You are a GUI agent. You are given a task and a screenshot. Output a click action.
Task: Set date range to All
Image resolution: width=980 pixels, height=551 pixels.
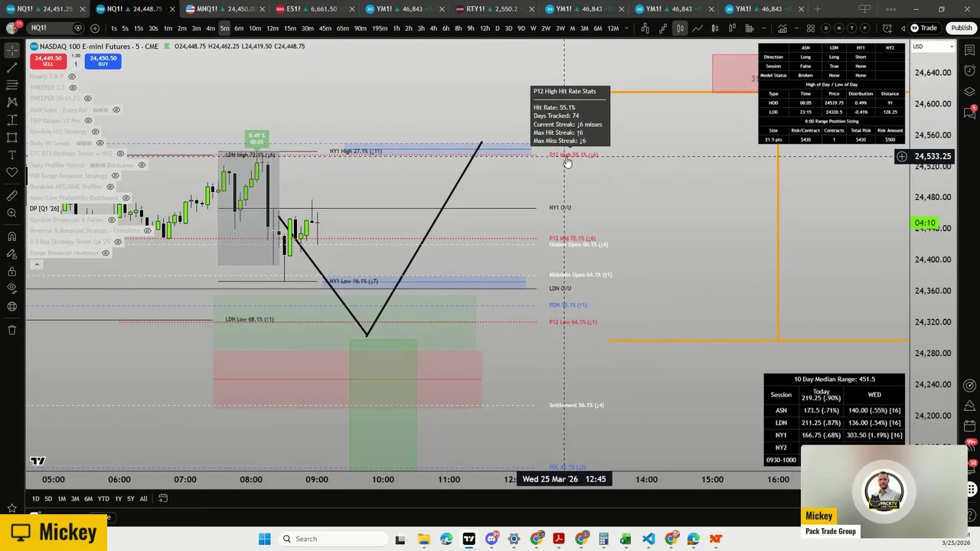[143, 499]
